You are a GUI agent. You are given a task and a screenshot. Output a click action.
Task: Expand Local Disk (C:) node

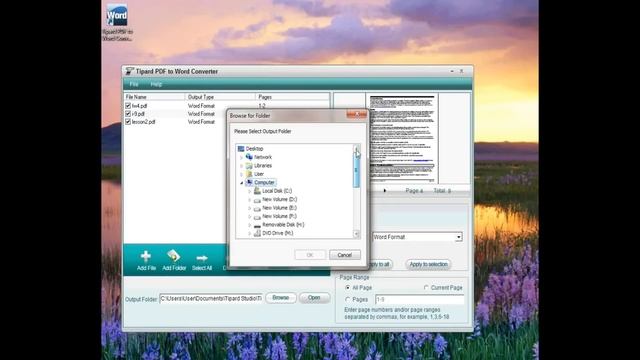pos(249,191)
